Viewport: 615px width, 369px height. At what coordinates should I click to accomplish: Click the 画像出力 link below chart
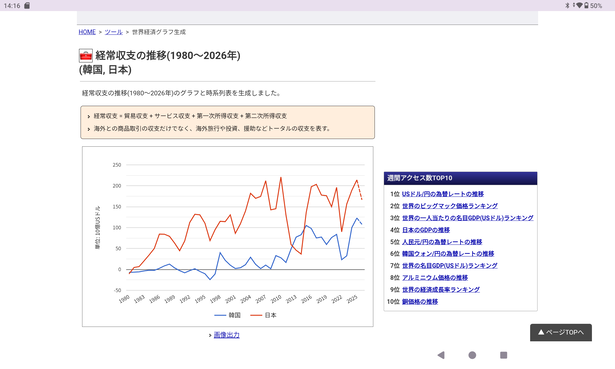pyautogui.click(x=226, y=335)
